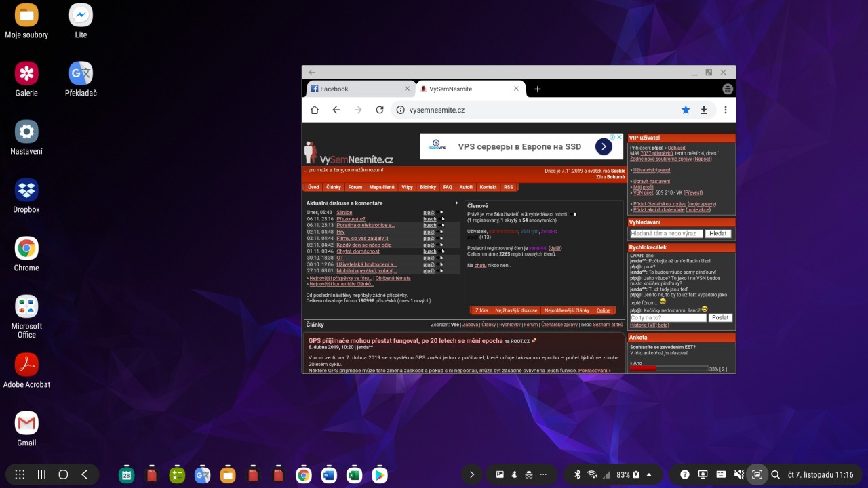Switch to Nejoblíbenější články tab
The height and width of the screenshot is (488, 868).
(x=567, y=310)
